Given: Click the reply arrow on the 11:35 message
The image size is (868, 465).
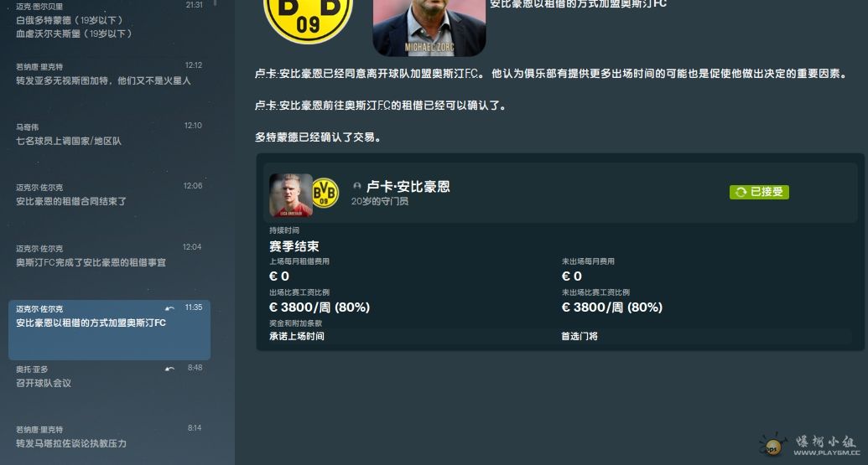Looking at the screenshot, I should click(169, 308).
